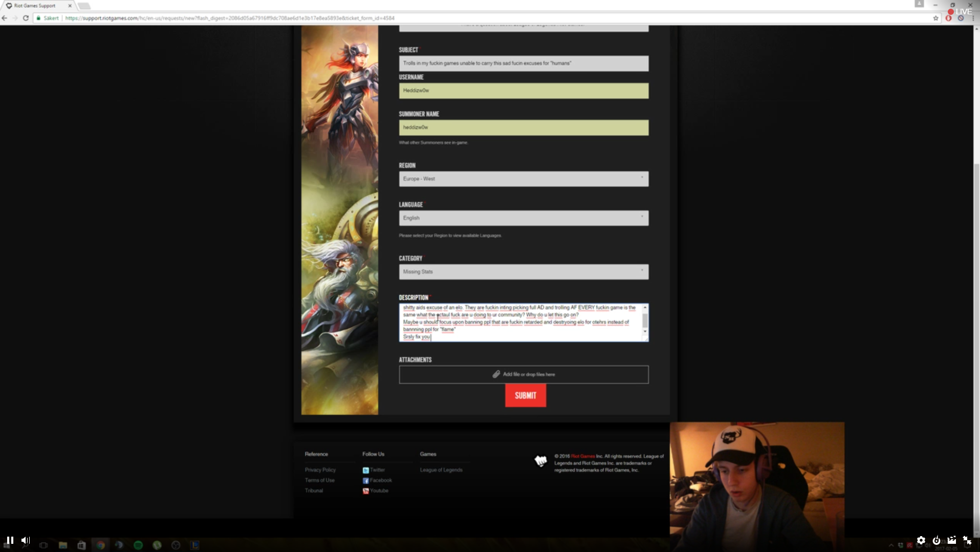
Task: Open the League of Legends taskbar icon
Action: 195,545
